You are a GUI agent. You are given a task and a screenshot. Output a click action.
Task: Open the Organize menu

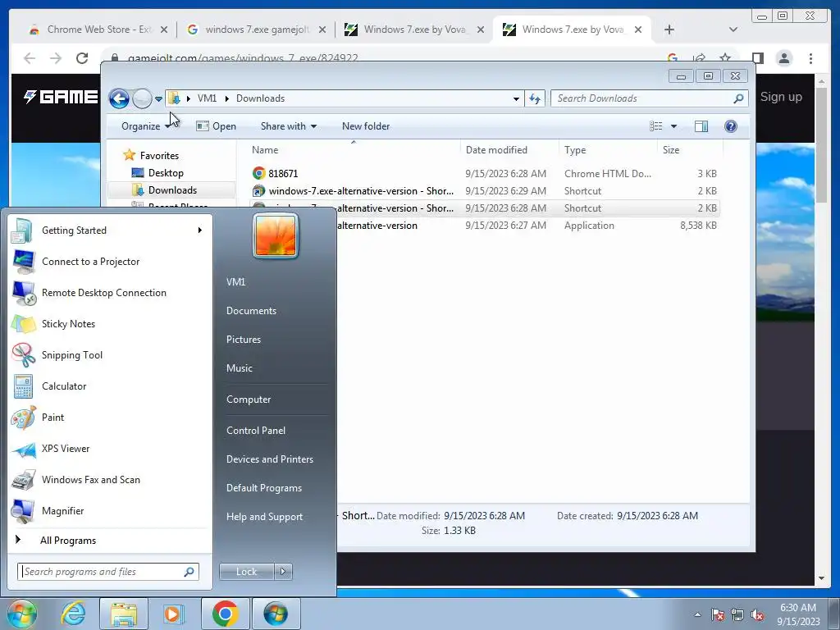[x=146, y=126]
